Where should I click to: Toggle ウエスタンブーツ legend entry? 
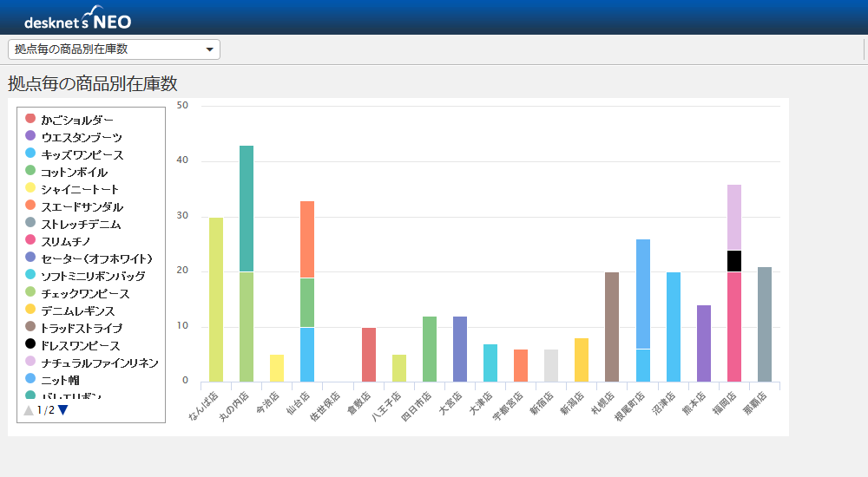pyautogui.click(x=81, y=137)
